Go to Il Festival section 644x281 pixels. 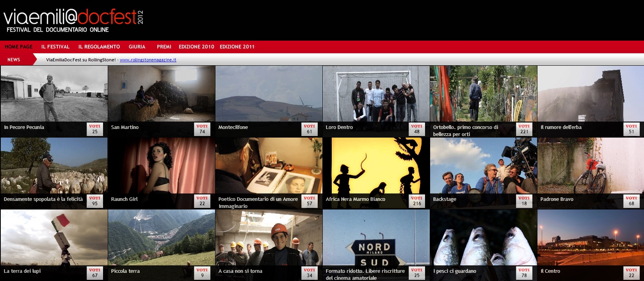[x=55, y=47]
